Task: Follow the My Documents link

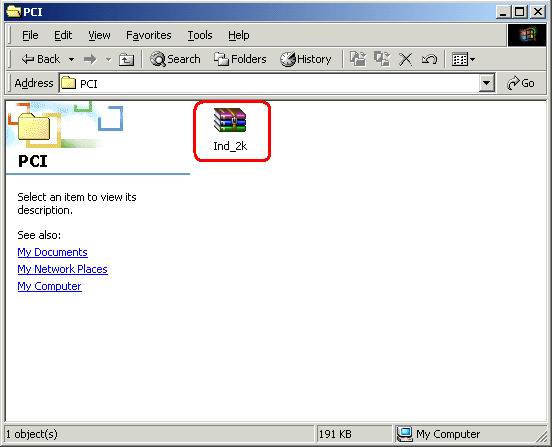Action: 52,252
